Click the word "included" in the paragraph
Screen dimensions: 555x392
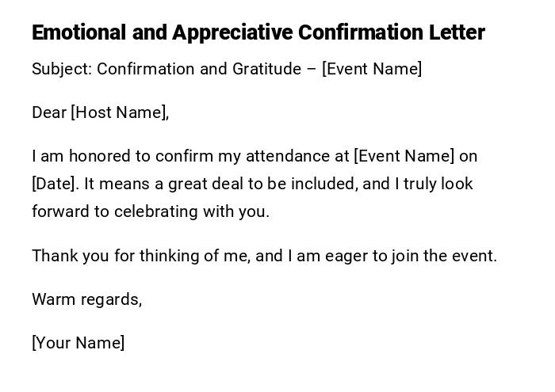(324, 184)
